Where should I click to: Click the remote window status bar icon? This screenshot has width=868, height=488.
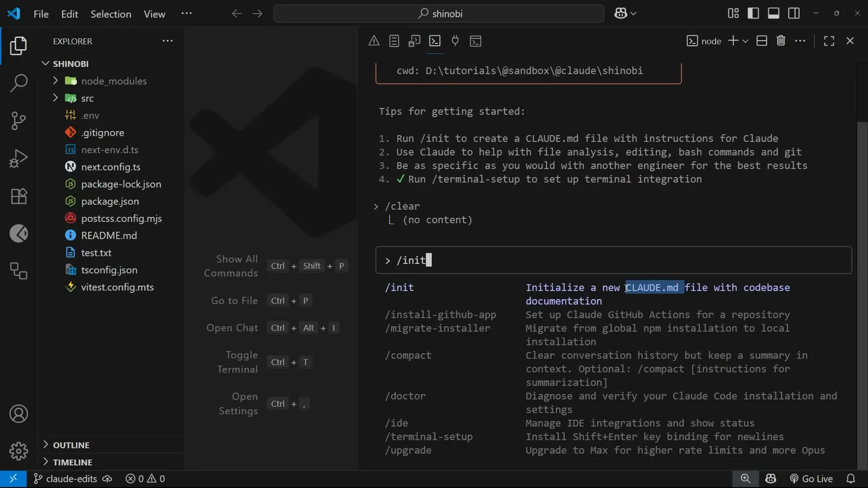[13, 479]
